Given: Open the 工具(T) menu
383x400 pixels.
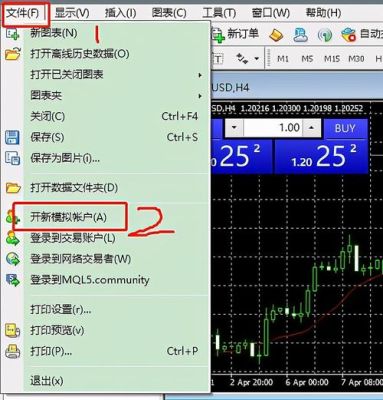Looking at the screenshot, I should (219, 13).
